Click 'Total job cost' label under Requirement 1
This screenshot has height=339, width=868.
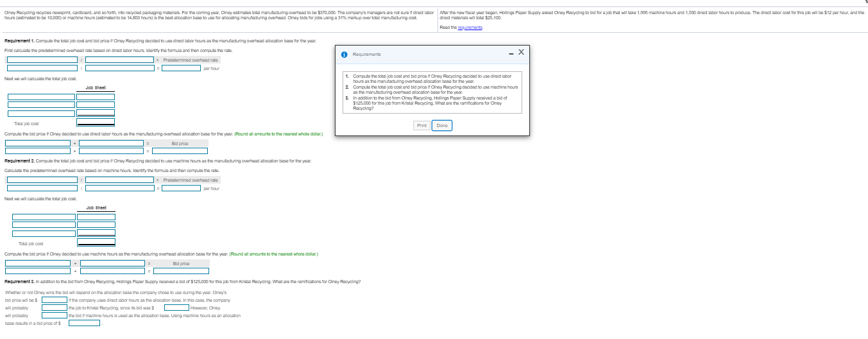[x=26, y=123]
